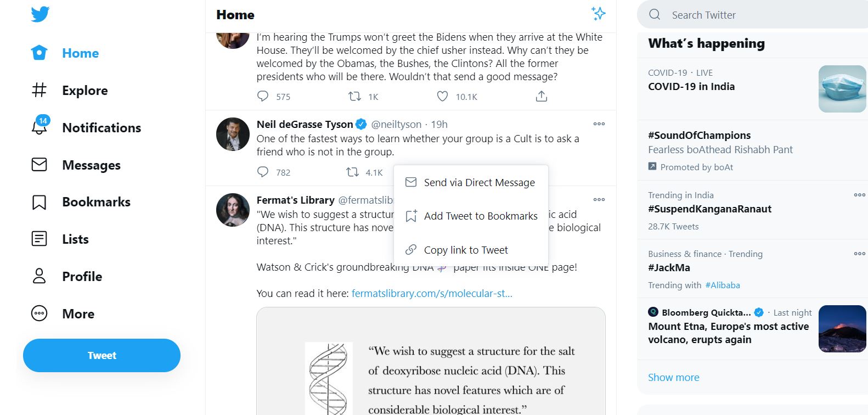Open more options on Neil deGrasse Tyson's tweet
The height and width of the screenshot is (415, 868).
pos(599,124)
